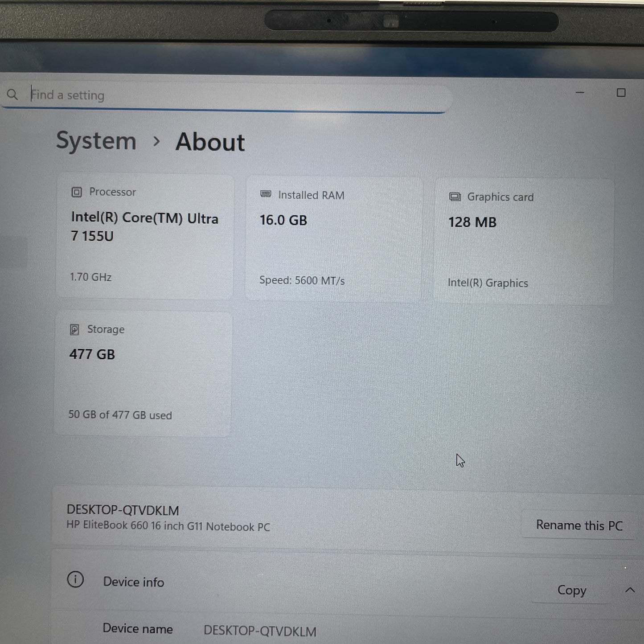
Task: Click 50 GB of 477 GB used
Action: coord(120,415)
